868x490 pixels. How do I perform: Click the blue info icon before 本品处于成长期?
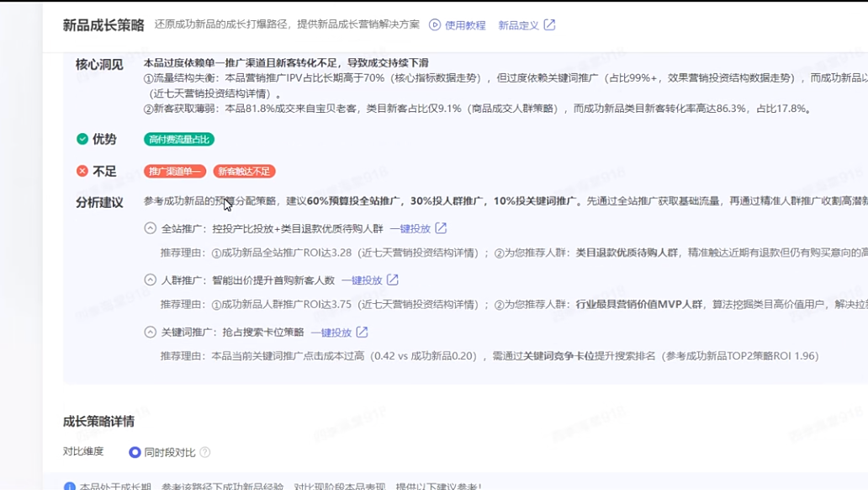coord(70,487)
